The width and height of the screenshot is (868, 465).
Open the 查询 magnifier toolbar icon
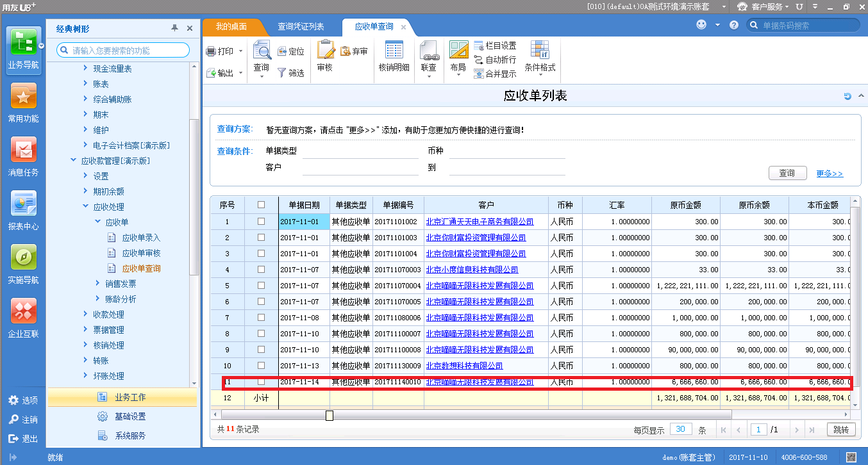tap(262, 51)
